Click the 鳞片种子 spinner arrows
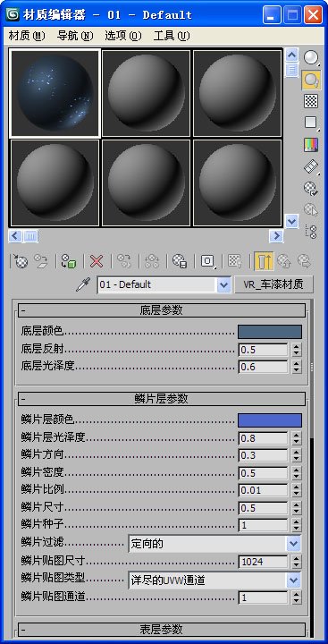 pos(297,525)
